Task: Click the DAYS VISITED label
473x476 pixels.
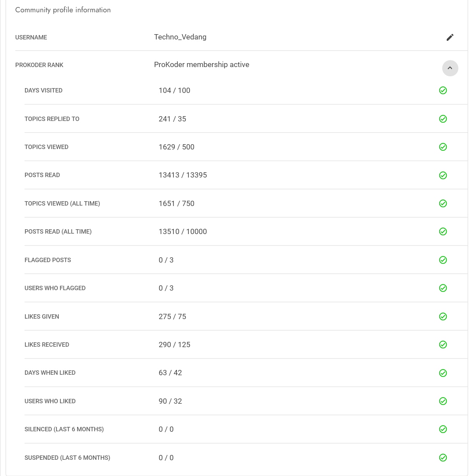Action: tap(43, 90)
